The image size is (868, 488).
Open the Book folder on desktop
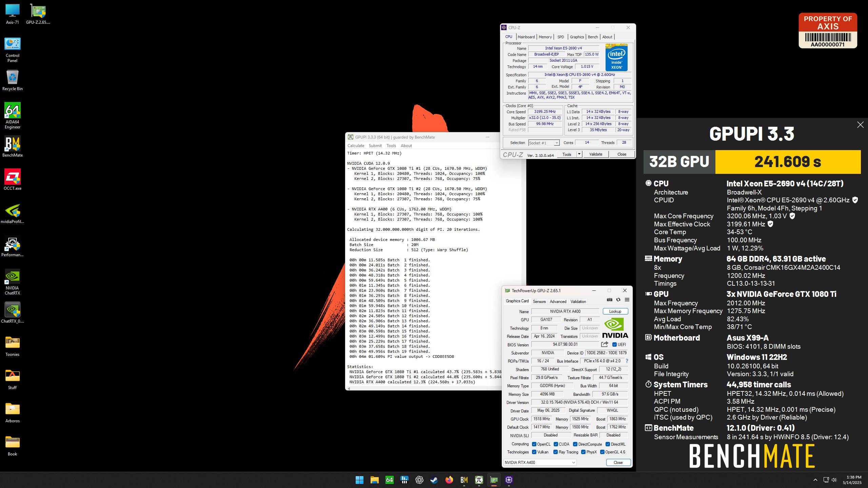(x=13, y=446)
